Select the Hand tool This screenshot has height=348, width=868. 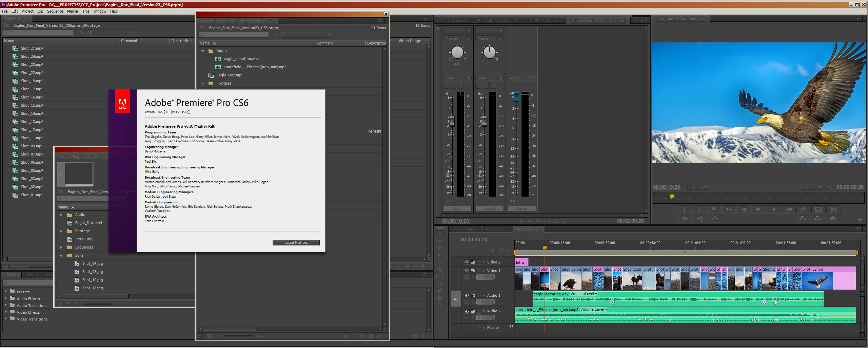(440, 298)
